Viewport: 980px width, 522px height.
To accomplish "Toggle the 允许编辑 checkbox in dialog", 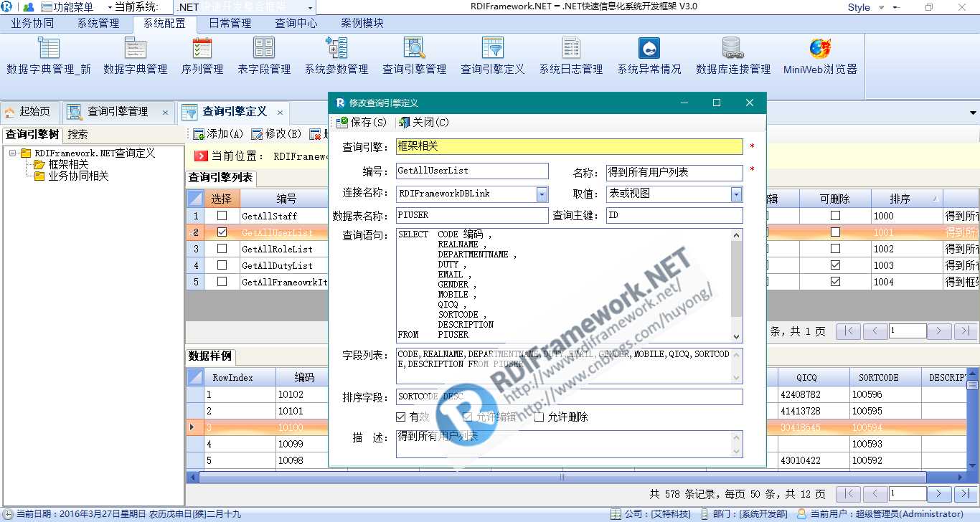I will tap(468, 417).
